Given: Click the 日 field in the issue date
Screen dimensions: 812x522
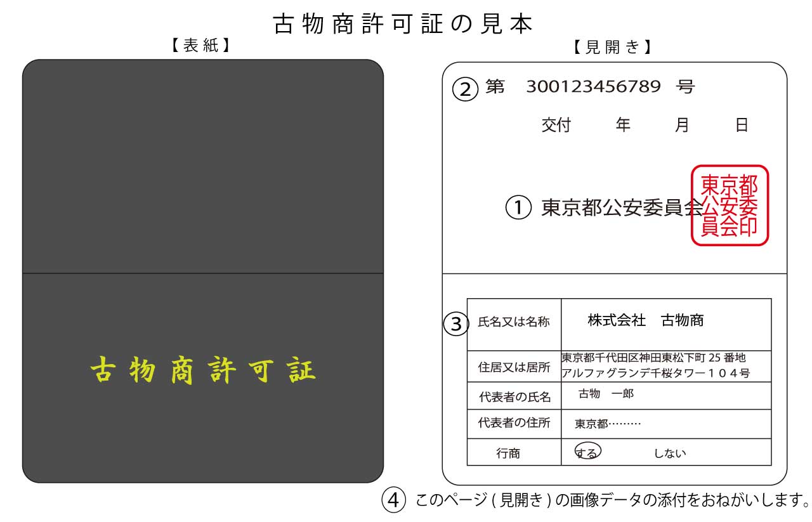Looking at the screenshot, I should [x=742, y=125].
